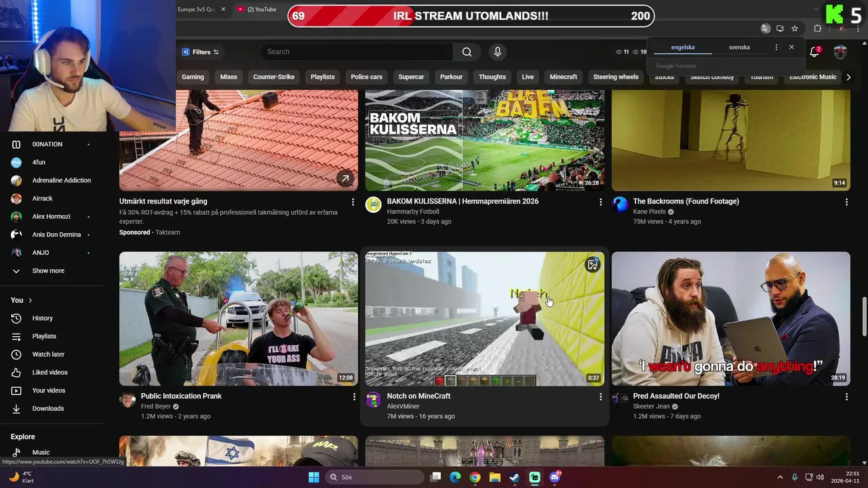Click the ad external link arrow on thumbnail
The width and height of the screenshot is (868, 488).
pyautogui.click(x=345, y=178)
